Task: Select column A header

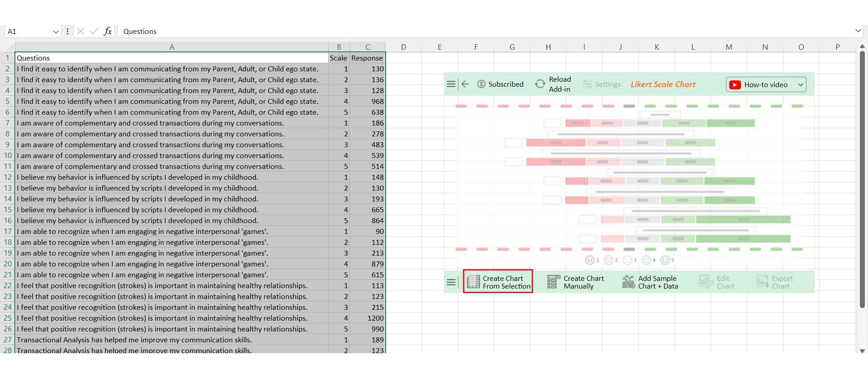Action: click(x=172, y=47)
